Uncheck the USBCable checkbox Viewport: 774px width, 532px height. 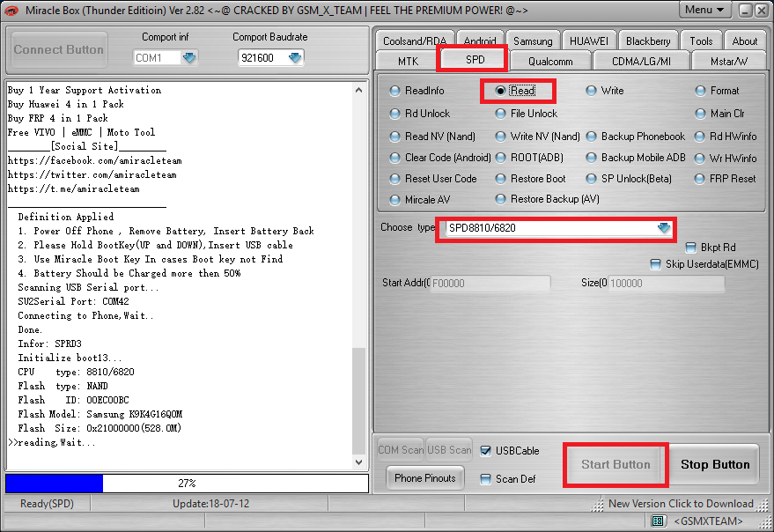pos(486,451)
